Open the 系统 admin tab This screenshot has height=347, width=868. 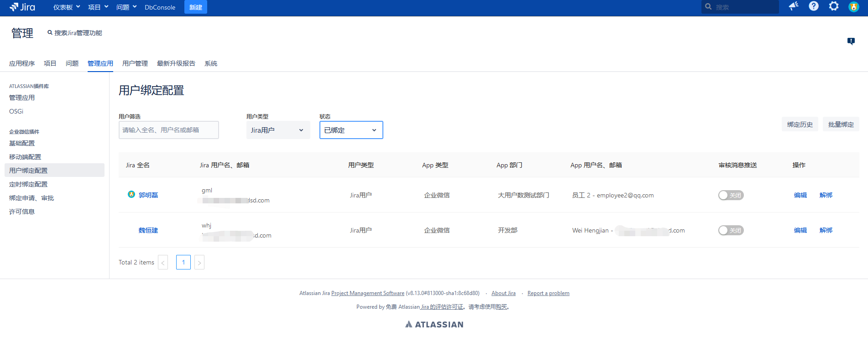211,63
